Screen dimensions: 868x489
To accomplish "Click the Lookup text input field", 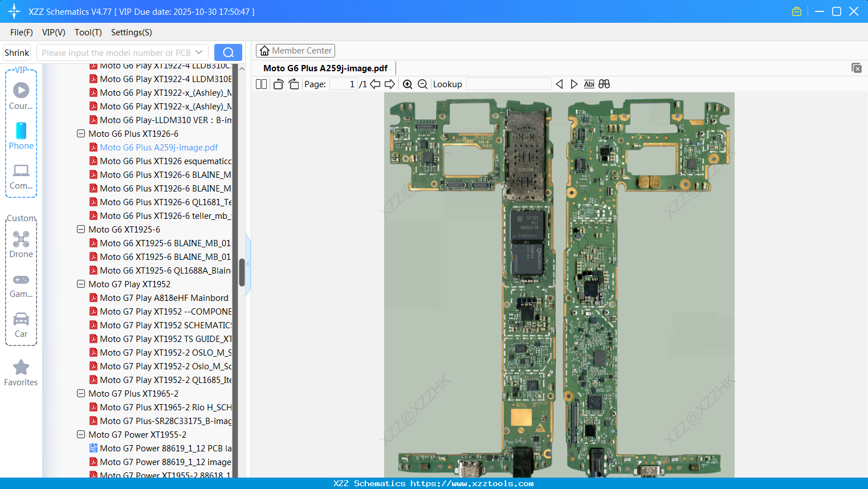I will point(508,84).
